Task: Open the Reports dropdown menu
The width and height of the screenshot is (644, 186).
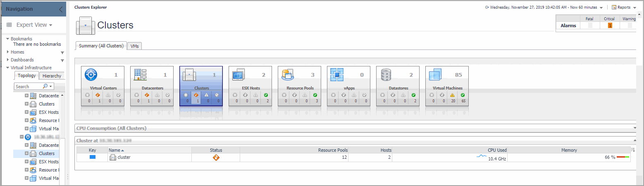Action: pyautogui.click(x=623, y=7)
